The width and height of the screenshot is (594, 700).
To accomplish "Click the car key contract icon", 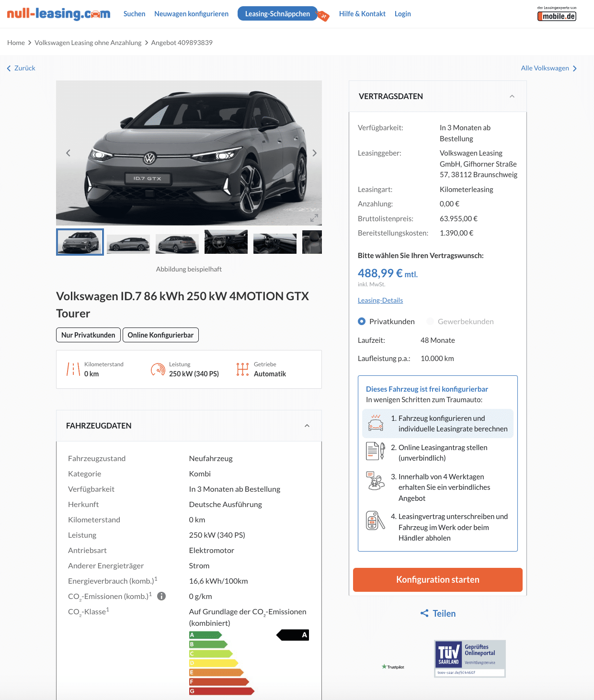I will (x=376, y=520).
